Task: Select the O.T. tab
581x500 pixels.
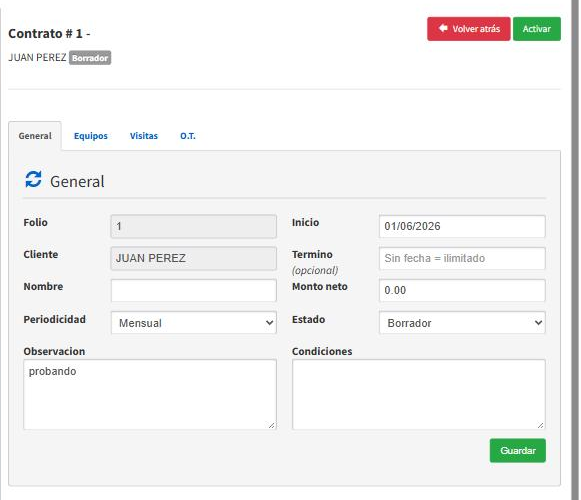Action: pyautogui.click(x=188, y=136)
